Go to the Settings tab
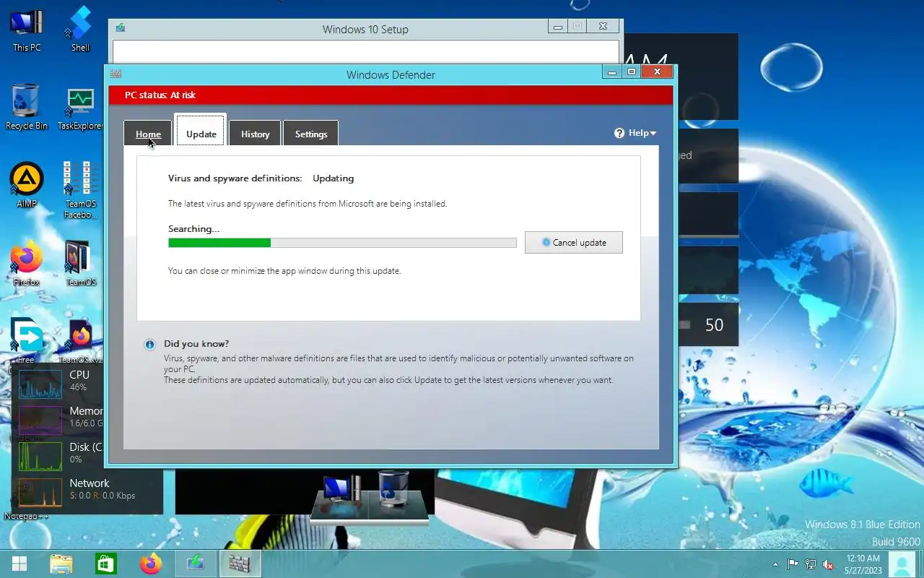Viewport: 924px width, 578px height. tap(311, 134)
